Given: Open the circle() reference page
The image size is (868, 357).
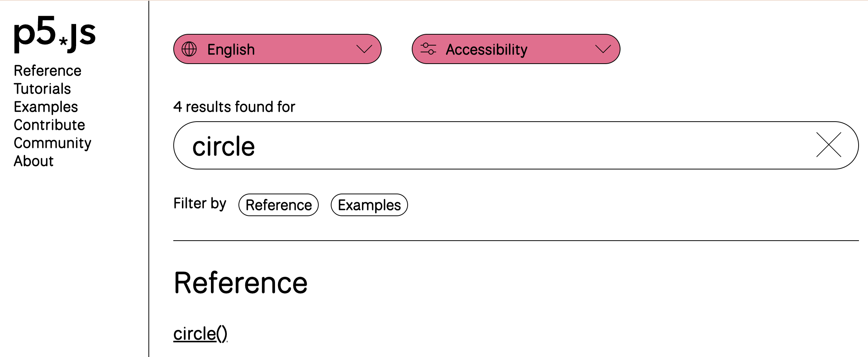Looking at the screenshot, I should (x=200, y=333).
